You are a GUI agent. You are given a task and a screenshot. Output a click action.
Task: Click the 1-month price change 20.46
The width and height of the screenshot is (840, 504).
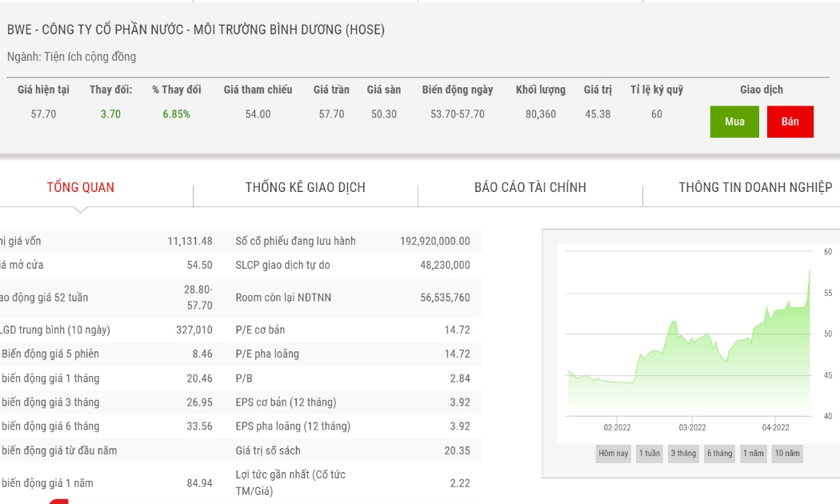pyautogui.click(x=200, y=378)
